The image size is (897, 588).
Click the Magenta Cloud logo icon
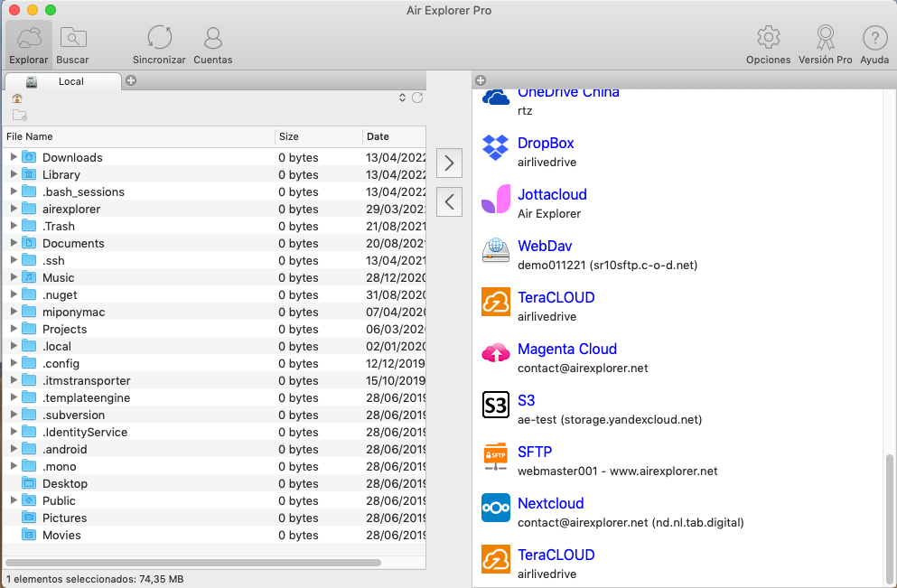coord(495,353)
